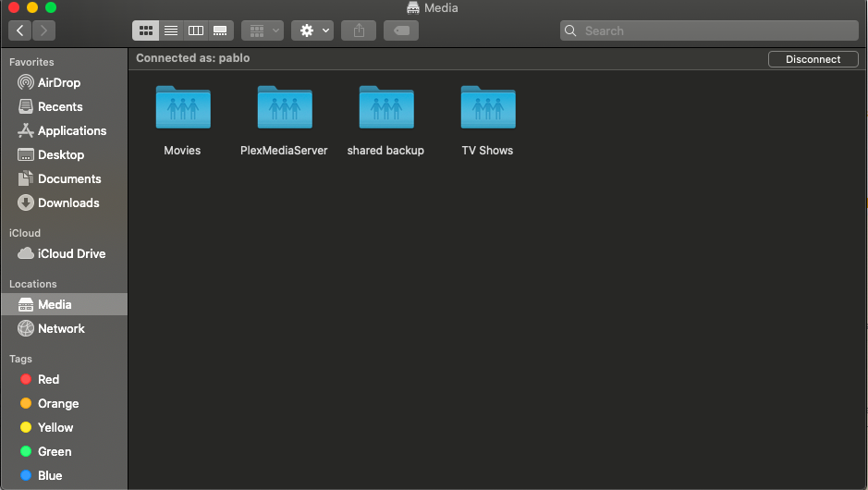Image resolution: width=868 pixels, height=490 pixels.
Task: Switch to icon view
Action: pyautogui.click(x=145, y=31)
